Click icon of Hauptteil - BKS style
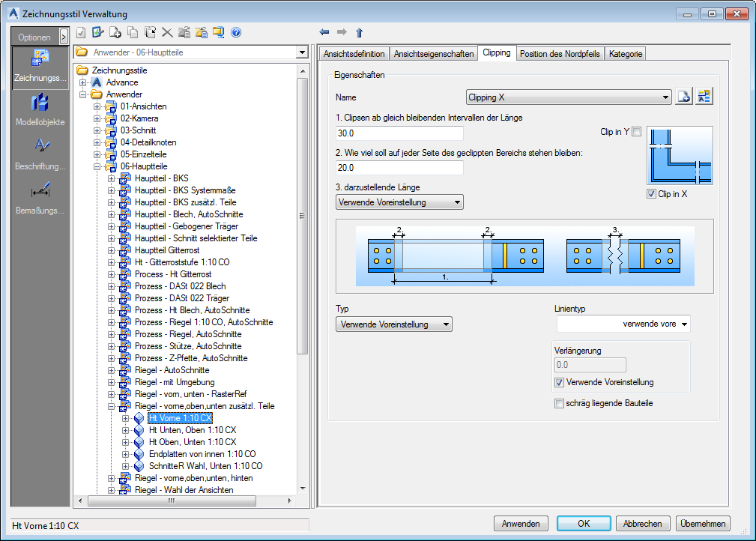This screenshot has width=756, height=541. [125, 178]
